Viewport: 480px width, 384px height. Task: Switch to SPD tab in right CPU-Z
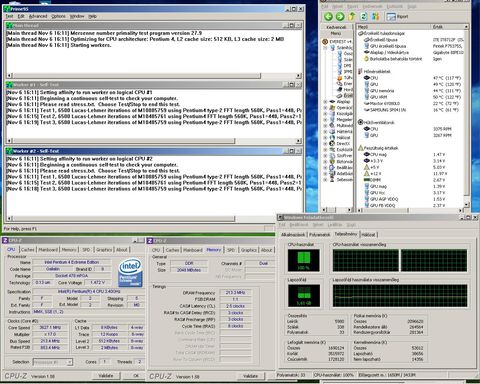[x=231, y=250]
